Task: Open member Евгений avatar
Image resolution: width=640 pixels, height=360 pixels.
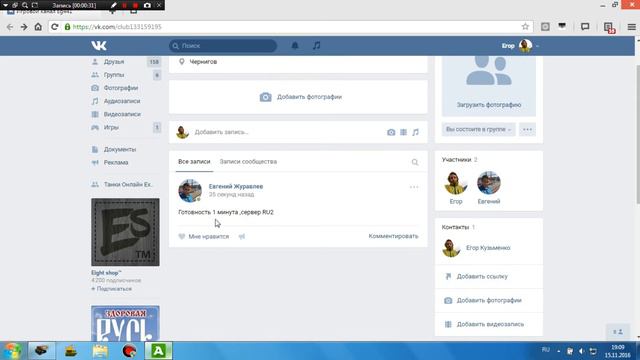Action: (489, 183)
